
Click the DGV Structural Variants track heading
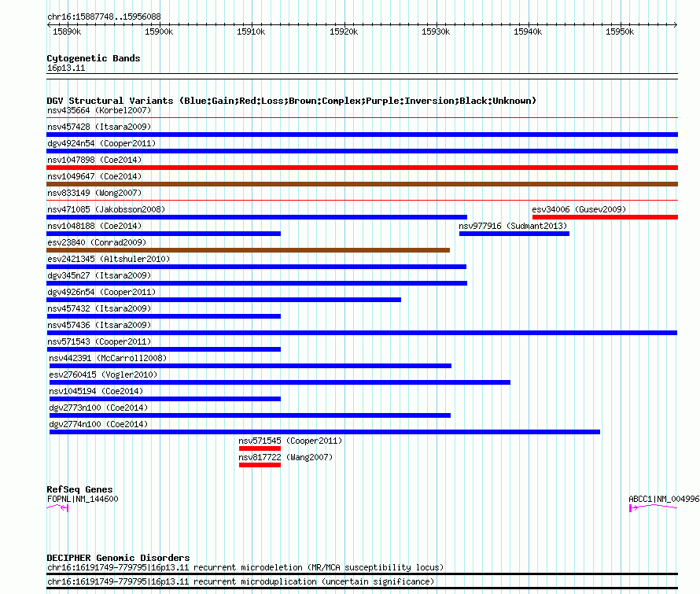(292, 101)
